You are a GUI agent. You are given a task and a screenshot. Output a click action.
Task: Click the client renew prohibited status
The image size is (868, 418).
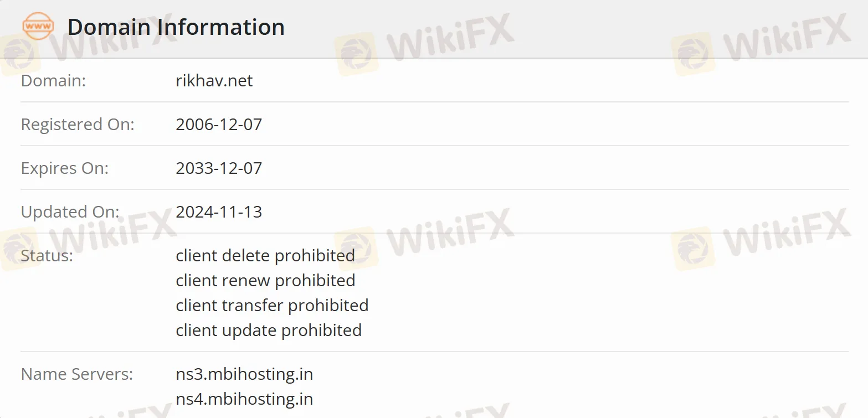point(265,281)
